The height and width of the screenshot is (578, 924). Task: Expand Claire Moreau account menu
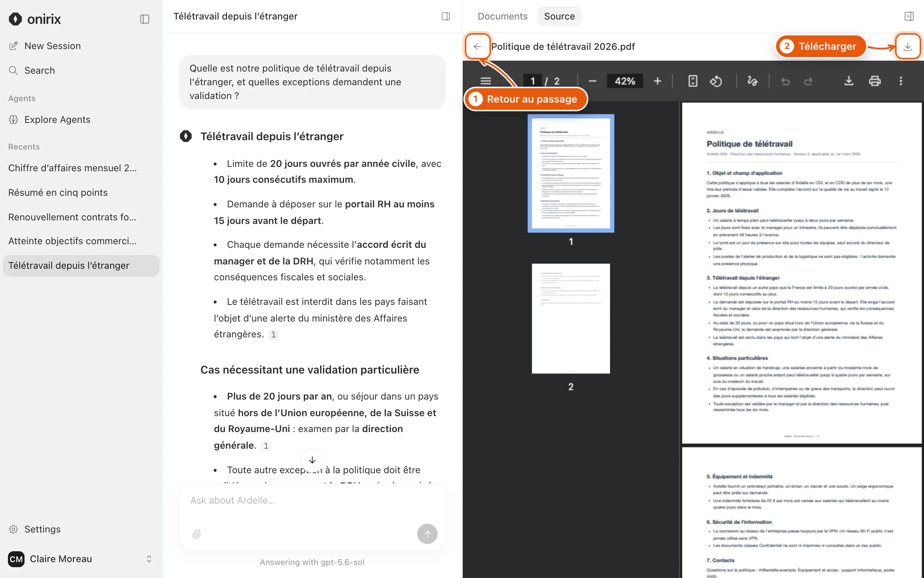pos(81,559)
